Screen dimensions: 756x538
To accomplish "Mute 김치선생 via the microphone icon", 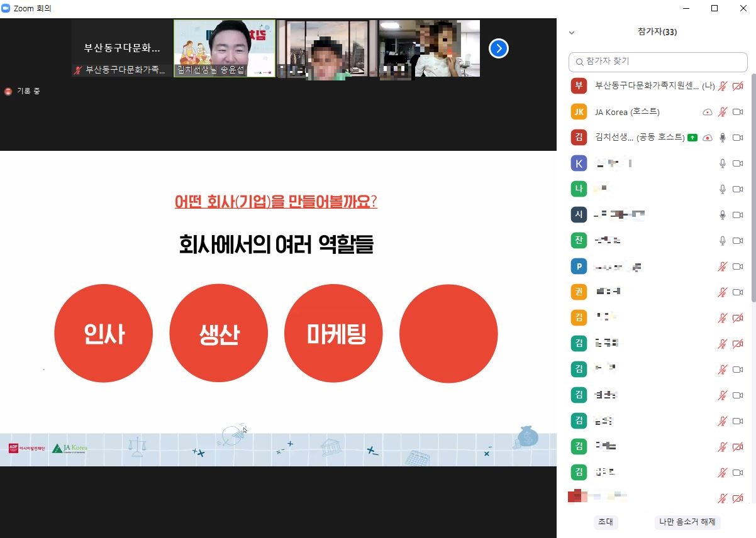I will (x=723, y=137).
